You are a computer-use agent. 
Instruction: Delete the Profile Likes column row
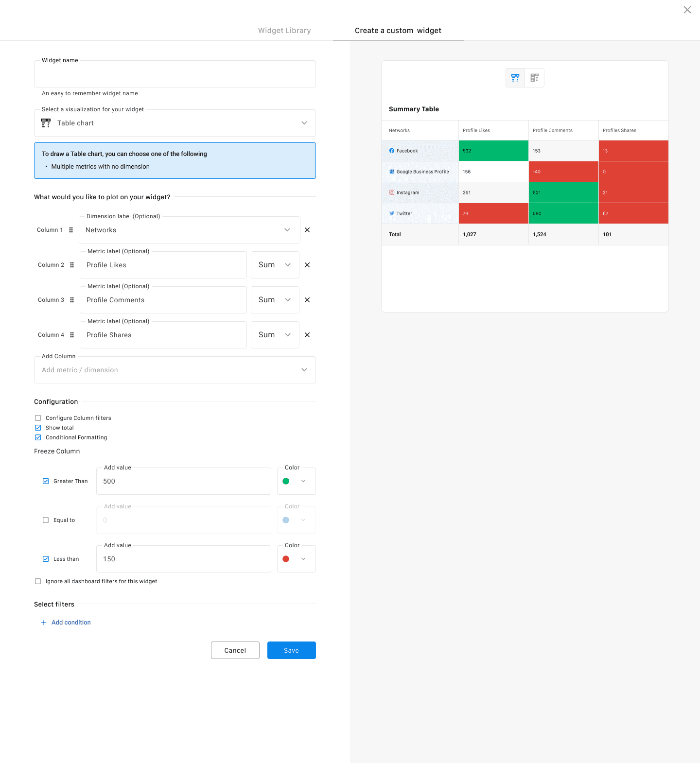point(307,265)
